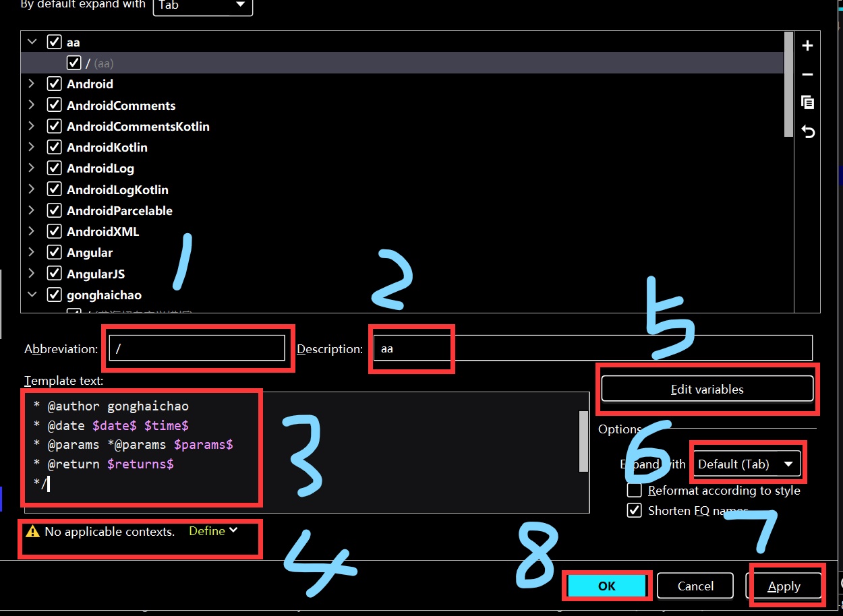Screen dimensions: 843x616
Task: Expand the AndroidLog template group
Action: click(31, 168)
